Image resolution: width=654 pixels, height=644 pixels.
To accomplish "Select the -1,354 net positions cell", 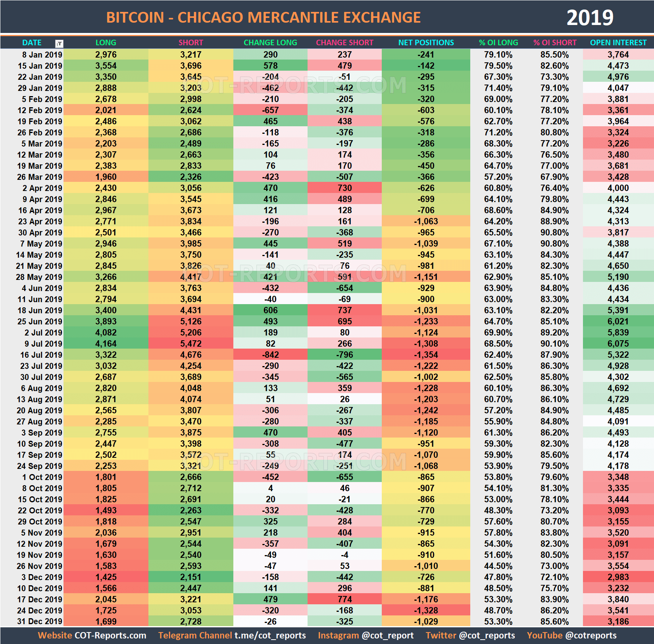I will coord(425,355).
